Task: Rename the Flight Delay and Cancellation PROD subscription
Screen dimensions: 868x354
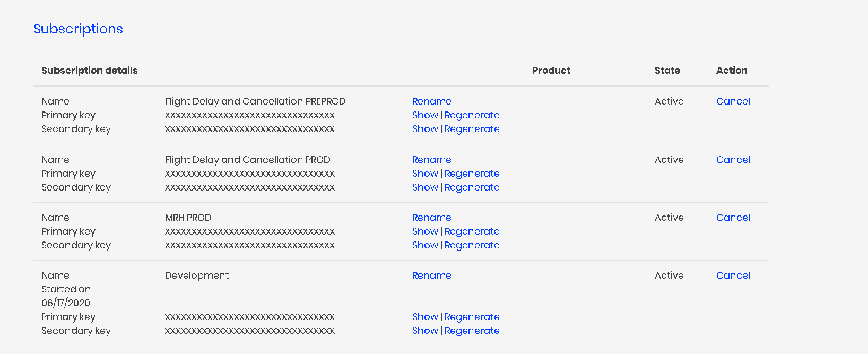Action: click(431, 160)
